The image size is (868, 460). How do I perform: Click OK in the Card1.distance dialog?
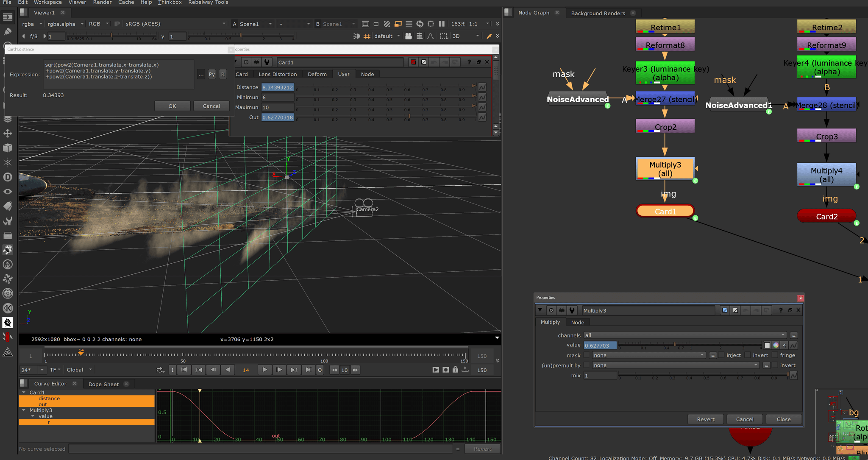[172, 106]
